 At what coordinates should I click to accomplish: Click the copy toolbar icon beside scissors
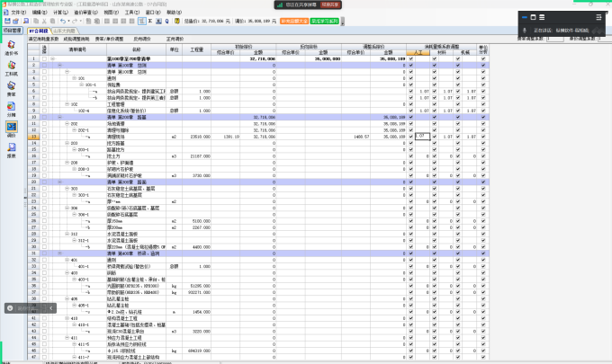click(36, 21)
